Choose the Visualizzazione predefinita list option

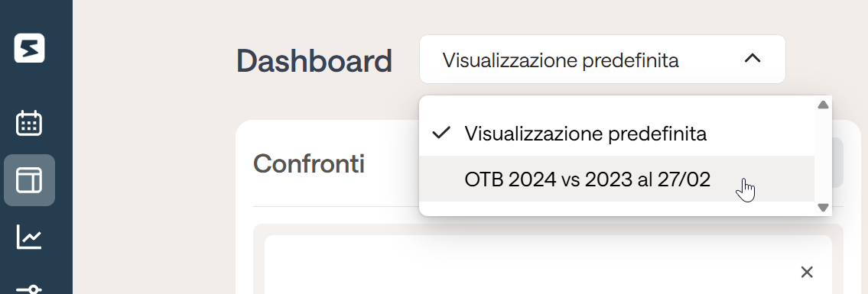click(x=616, y=133)
